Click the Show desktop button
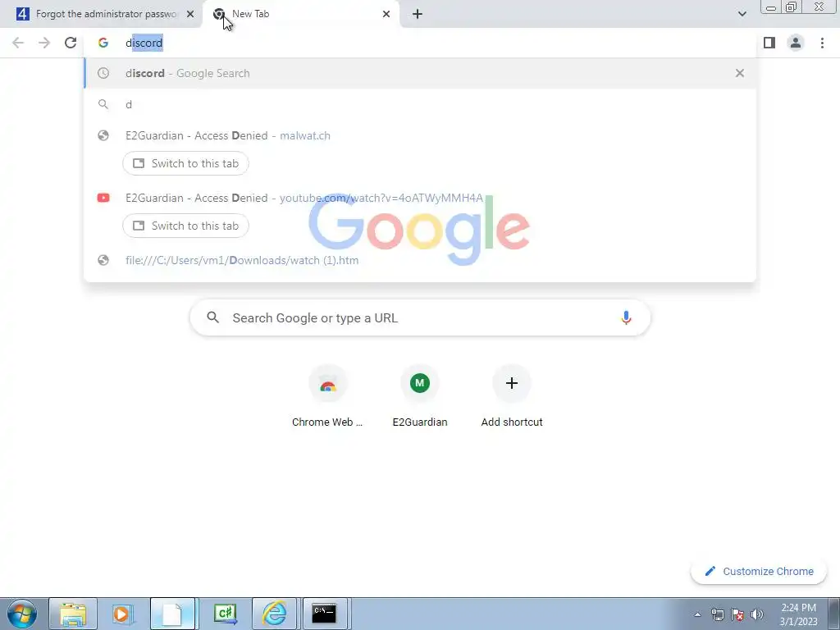 [833, 614]
